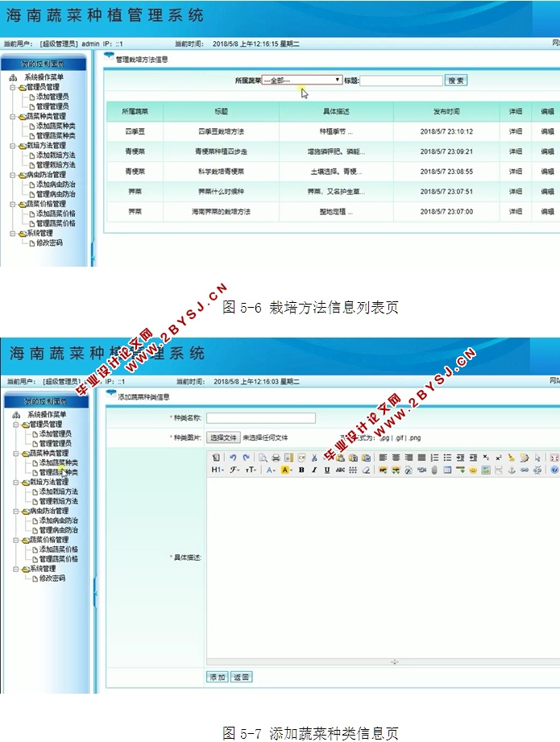Open the H1 heading format dropdown
The width and height of the screenshot is (560, 742).
[x=218, y=470]
